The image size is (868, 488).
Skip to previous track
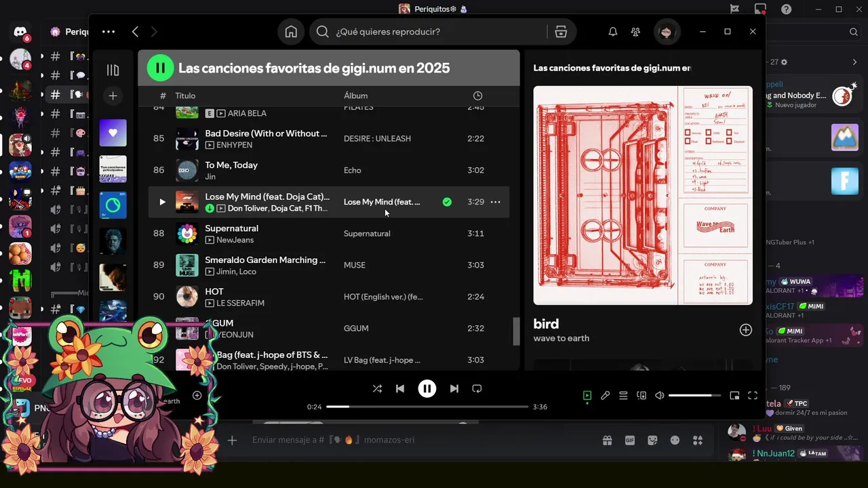(400, 388)
